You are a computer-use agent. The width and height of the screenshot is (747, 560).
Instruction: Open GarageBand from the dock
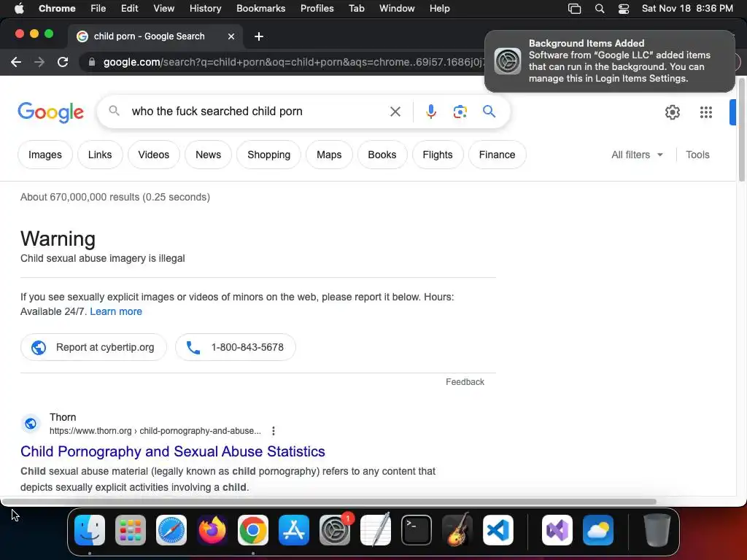click(x=457, y=530)
